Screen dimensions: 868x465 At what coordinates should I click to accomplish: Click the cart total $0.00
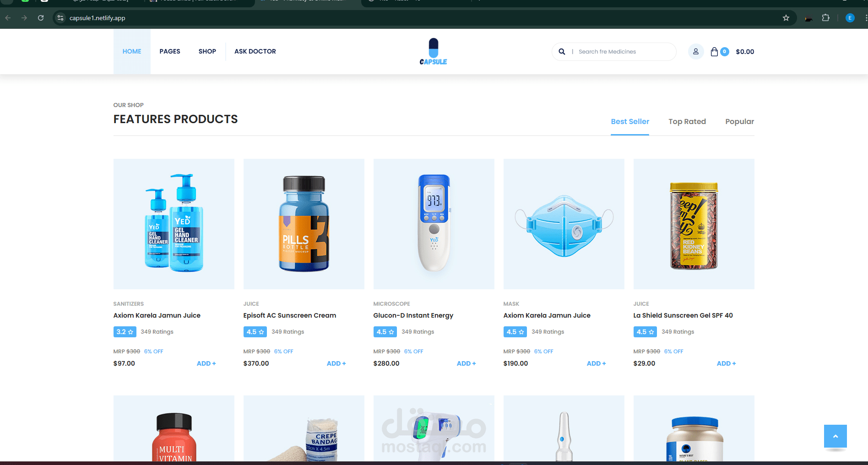(x=745, y=52)
